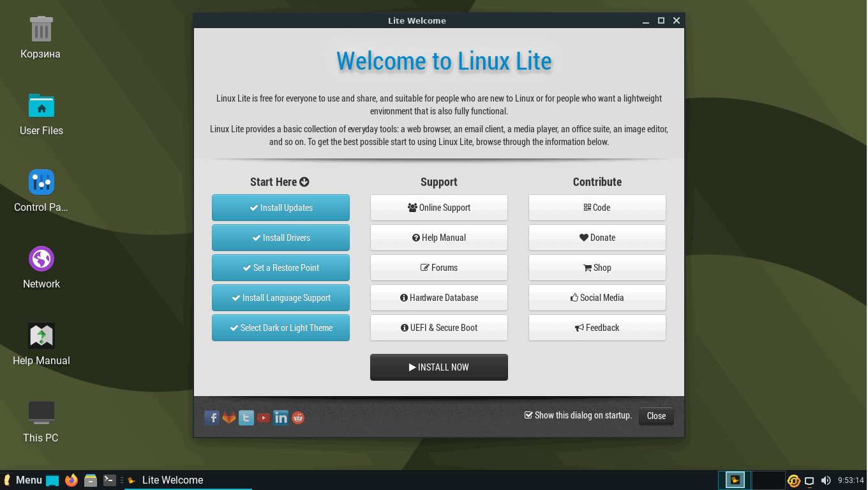Open the updates notifier tray icon
The height and width of the screenshot is (490, 868).
coord(794,480)
